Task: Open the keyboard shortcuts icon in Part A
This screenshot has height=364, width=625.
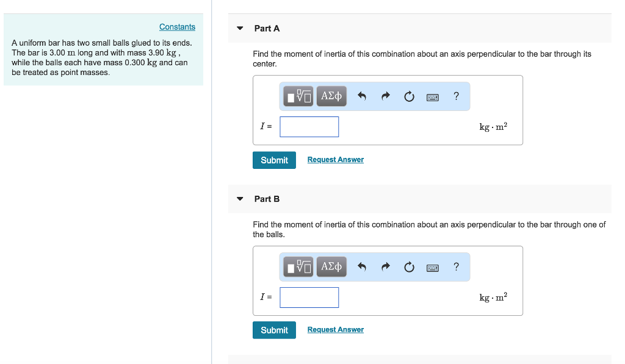Action: [x=432, y=96]
